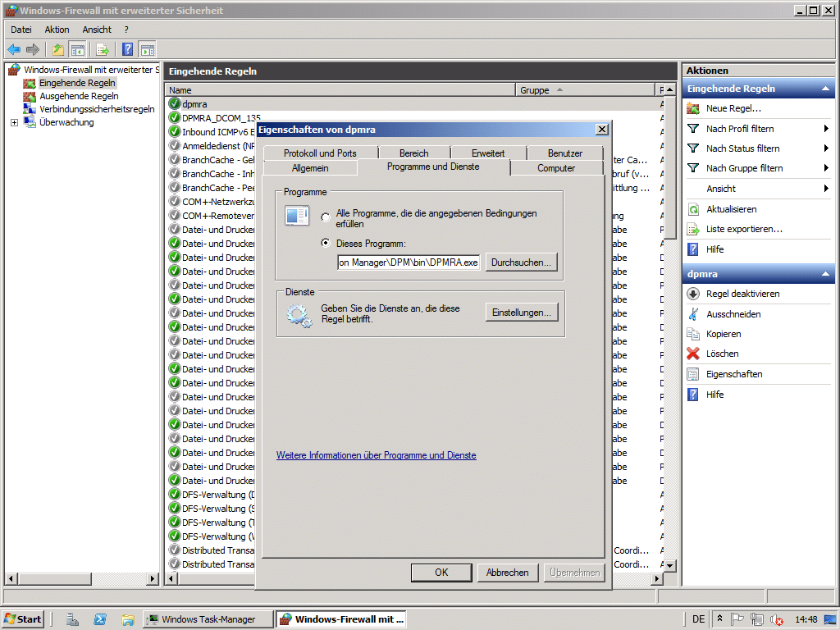This screenshot has width=840, height=630.
Task: Expand the Überwachung tree node
Action: 15,123
